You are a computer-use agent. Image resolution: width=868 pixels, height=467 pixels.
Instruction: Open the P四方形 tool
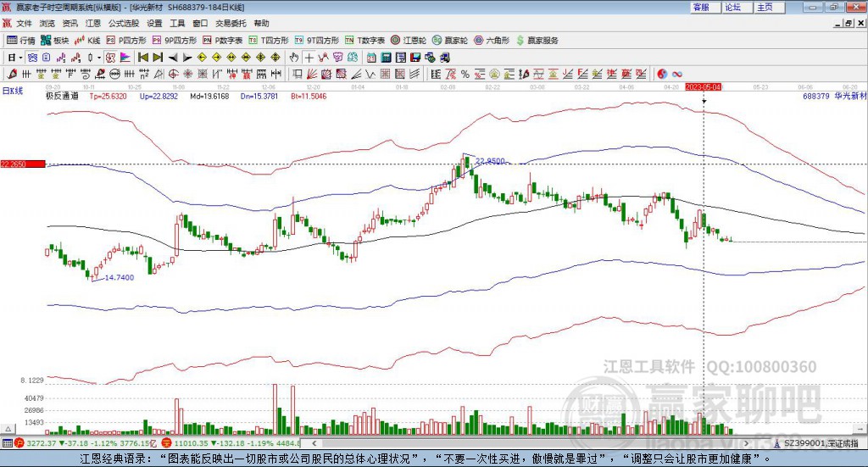coord(126,40)
